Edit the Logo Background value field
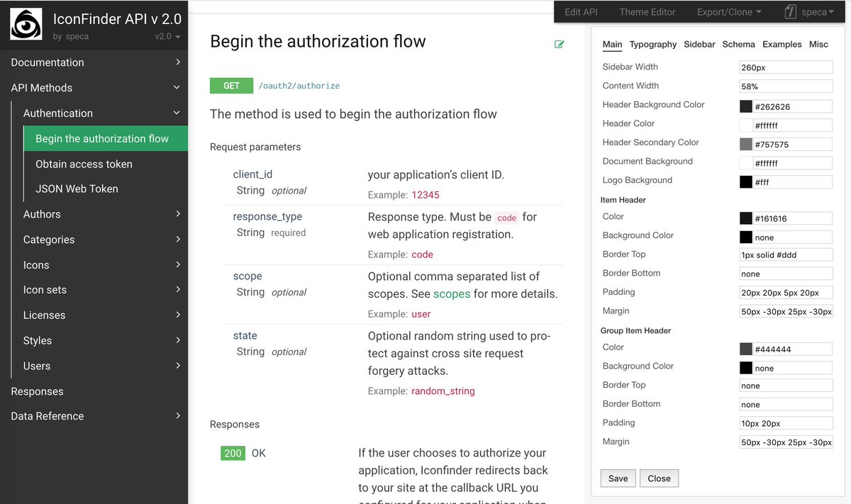The image size is (851, 504). coord(793,181)
